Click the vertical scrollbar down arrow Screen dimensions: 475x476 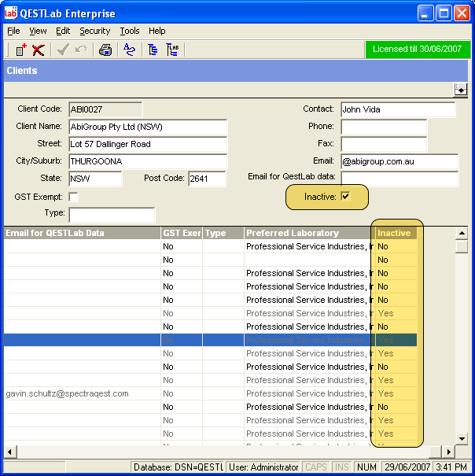462,437
